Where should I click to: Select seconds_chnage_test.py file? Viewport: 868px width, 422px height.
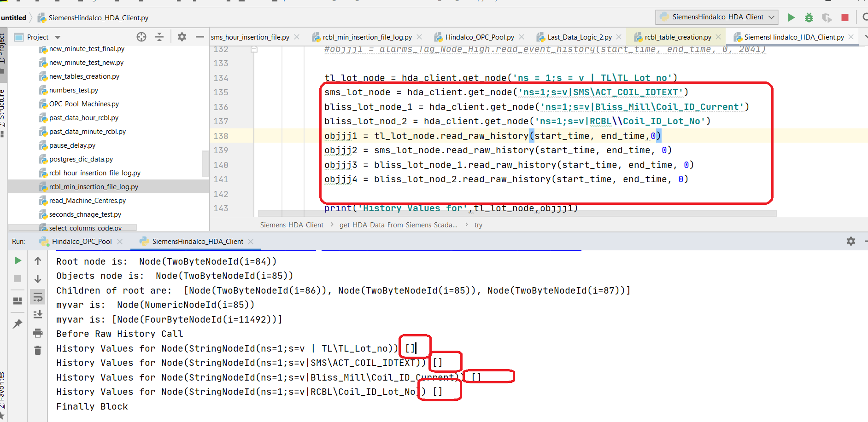(85, 214)
